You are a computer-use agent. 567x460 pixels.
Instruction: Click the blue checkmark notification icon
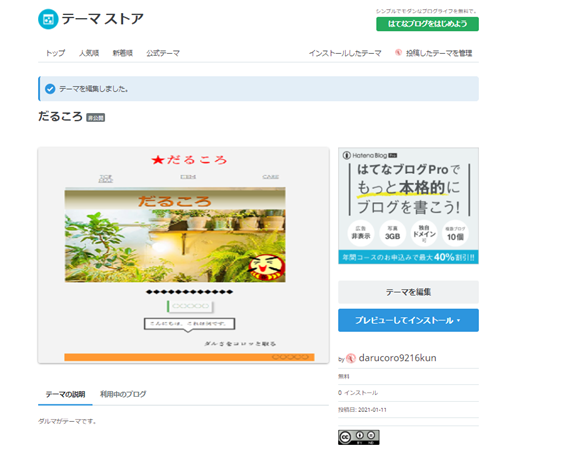(50, 89)
